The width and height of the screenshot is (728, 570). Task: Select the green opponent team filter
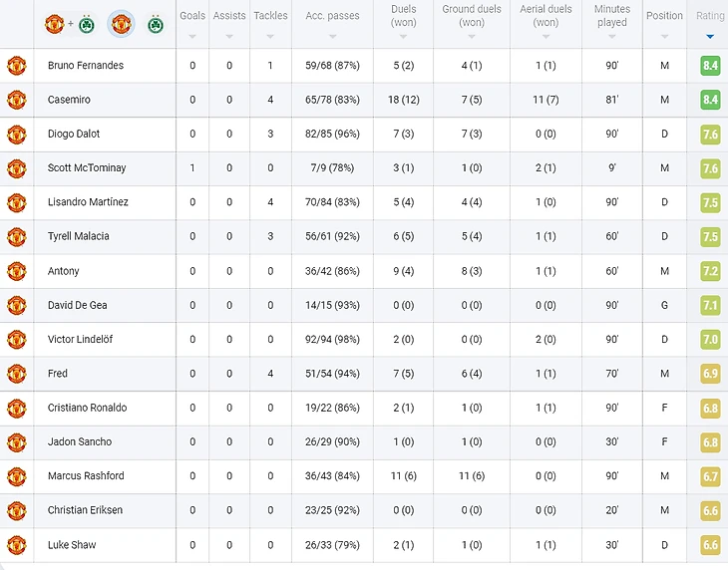(155, 23)
